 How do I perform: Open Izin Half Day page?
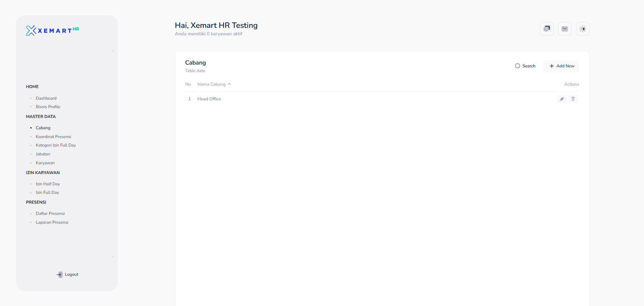pos(48,184)
